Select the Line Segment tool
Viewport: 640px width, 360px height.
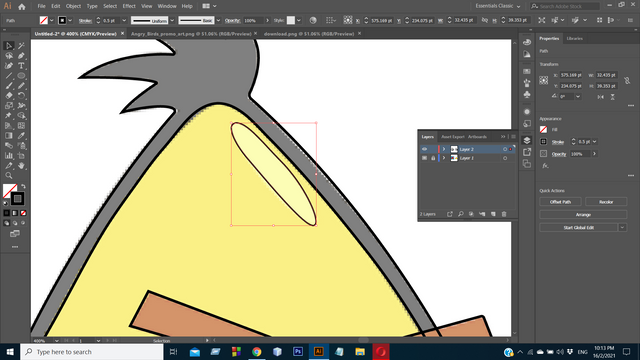point(9,76)
